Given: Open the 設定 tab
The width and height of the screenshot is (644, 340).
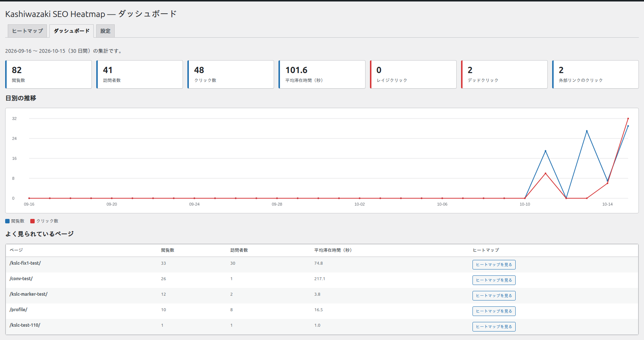Looking at the screenshot, I should pyautogui.click(x=105, y=31).
